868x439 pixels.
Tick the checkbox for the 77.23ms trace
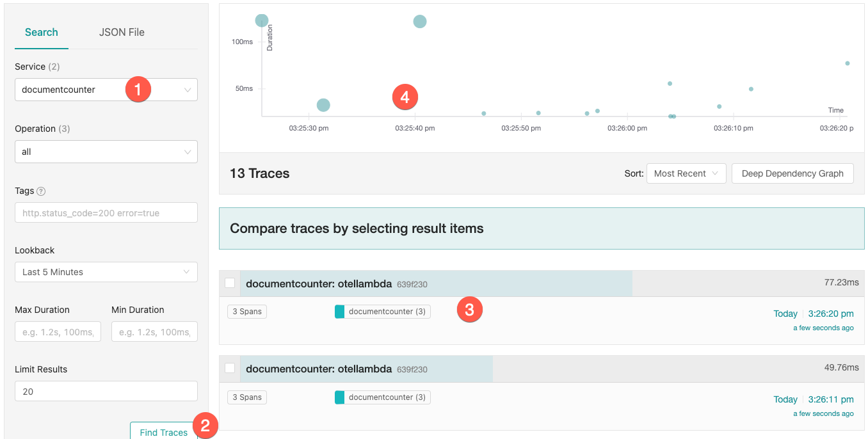pos(230,283)
